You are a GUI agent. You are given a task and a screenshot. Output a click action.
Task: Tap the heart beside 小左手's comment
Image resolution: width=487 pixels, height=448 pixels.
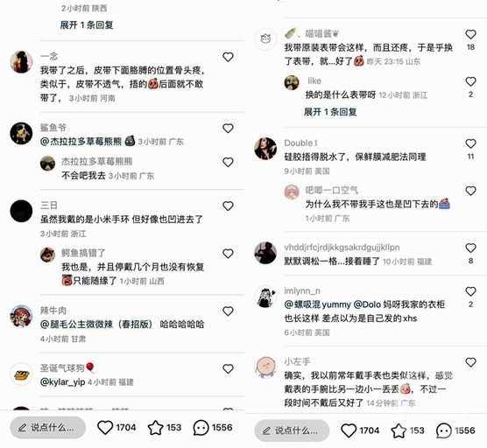coord(470,362)
